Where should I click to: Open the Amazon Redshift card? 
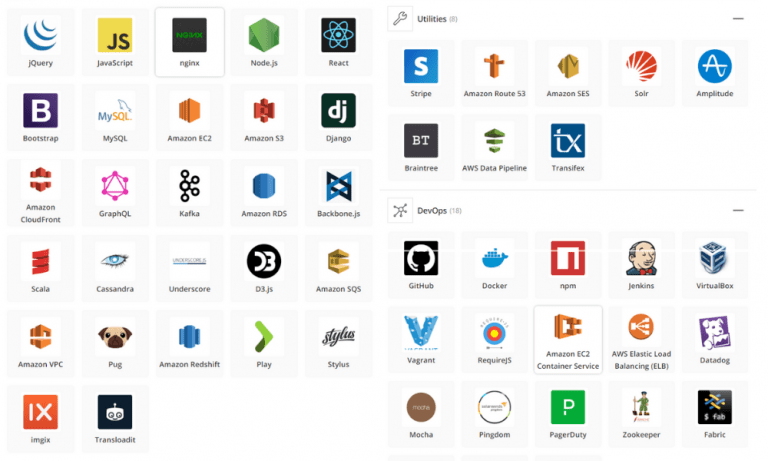(x=190, y=344)
